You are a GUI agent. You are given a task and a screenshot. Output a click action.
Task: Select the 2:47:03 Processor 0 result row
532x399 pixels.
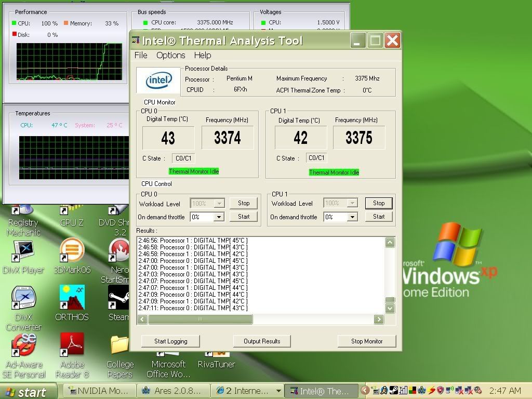tap(193, 274)
